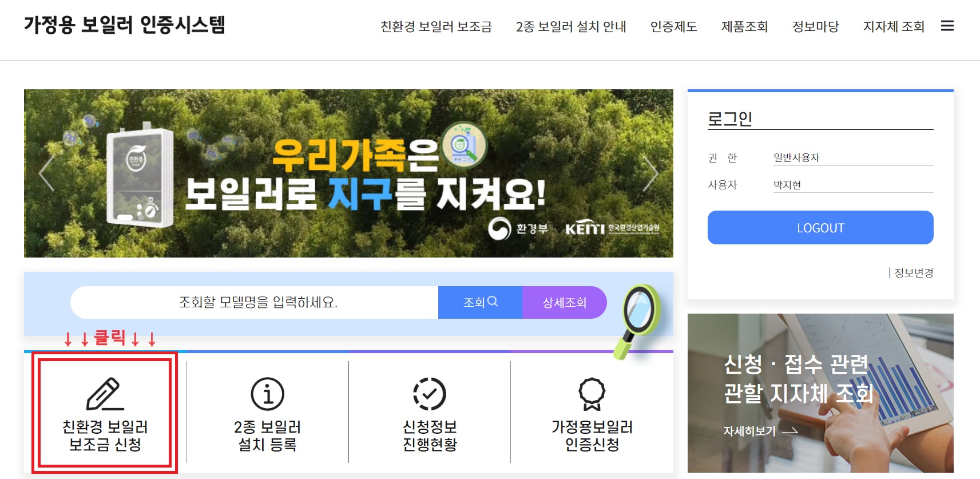Click the 정보변경 link
This screenshot has height=479, width=980.
(x=914, y=273)
